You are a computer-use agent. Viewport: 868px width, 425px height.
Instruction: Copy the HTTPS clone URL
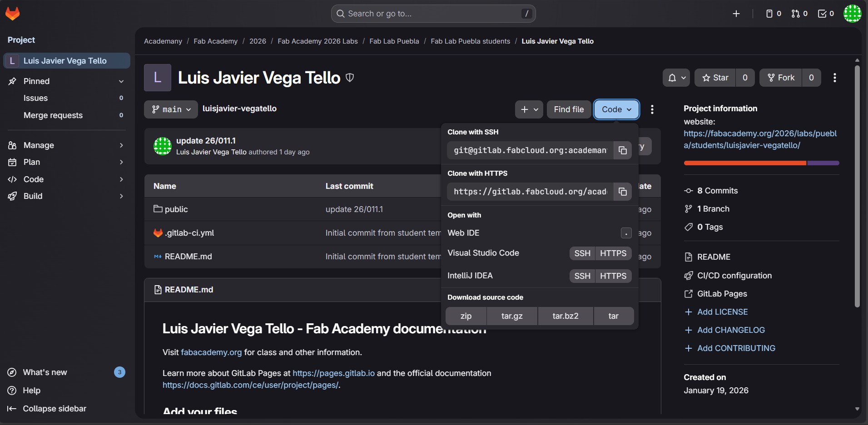click(x=623, y=192)
